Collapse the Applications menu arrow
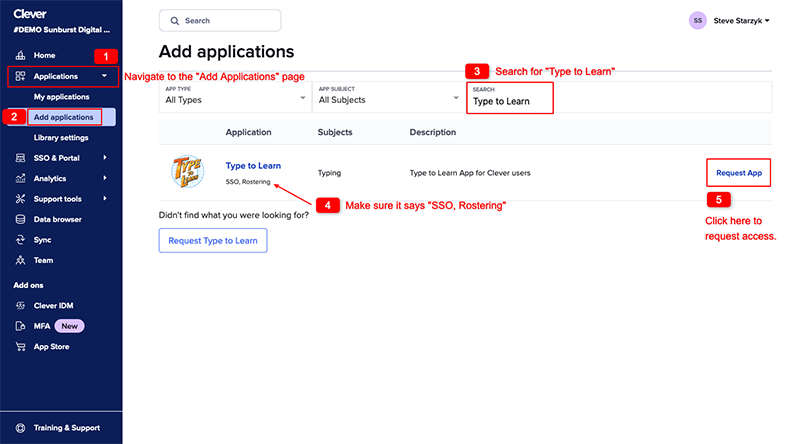 pos(104,76)
